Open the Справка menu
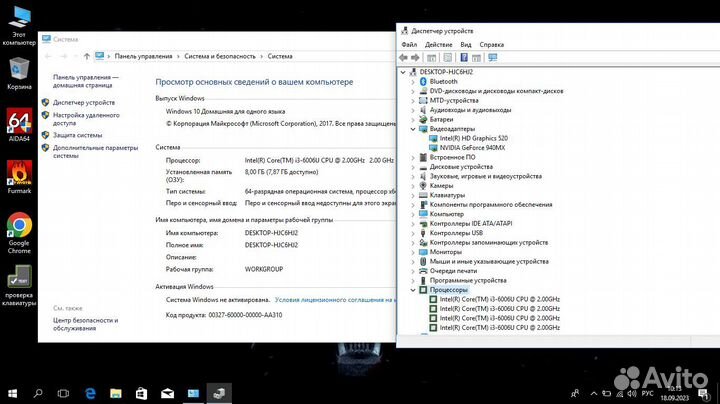720x404 pixels. click(x=491, y=45)
